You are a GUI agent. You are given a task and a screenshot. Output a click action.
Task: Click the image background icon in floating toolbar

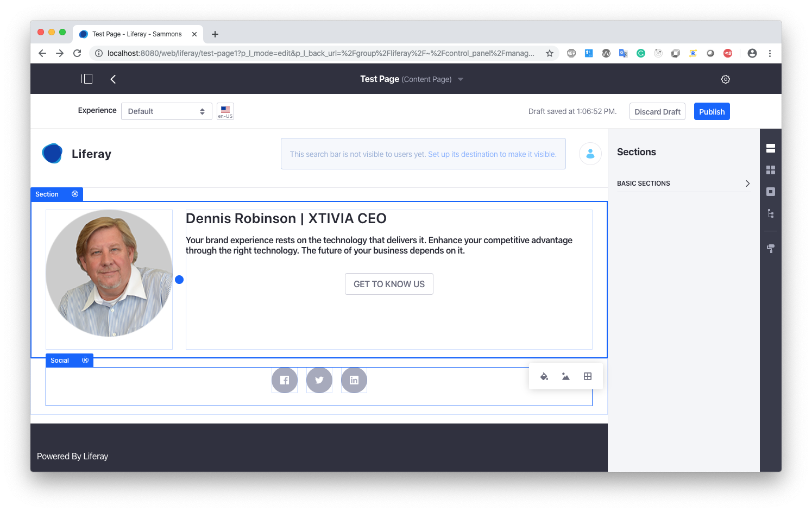tap(565, 376)
